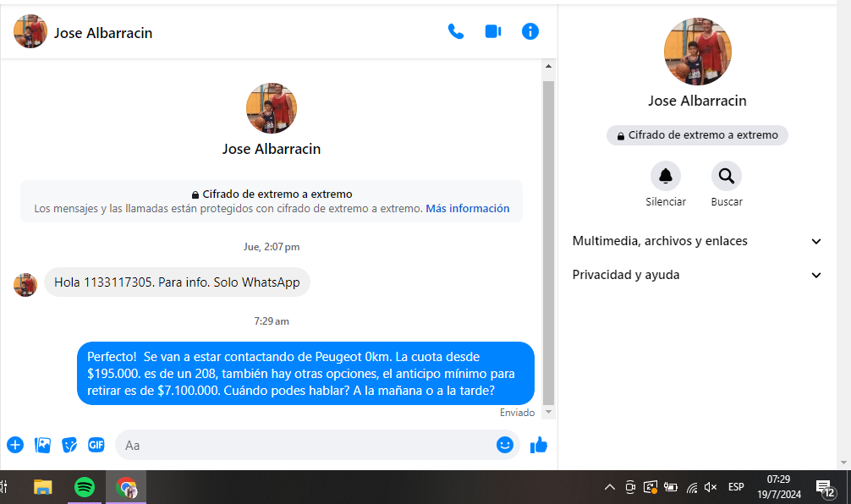Attach a photo using the image icon
The image size is (851, 504).
[x=42, y=445]
